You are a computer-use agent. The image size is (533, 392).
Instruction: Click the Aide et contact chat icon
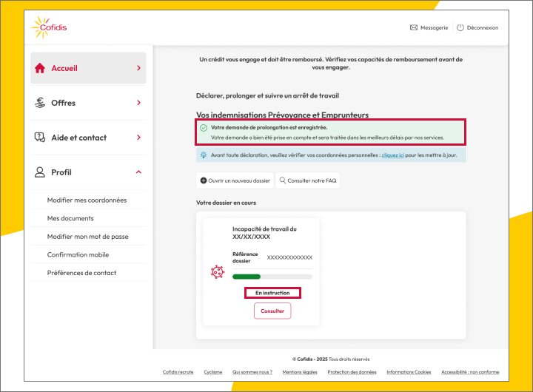[40, 138]
